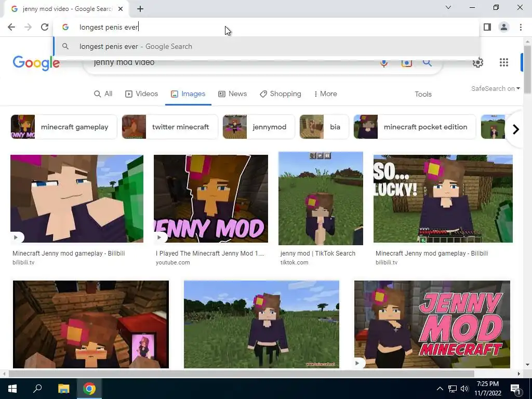This screenshot has width=532, height=399.
Task: Open File Explorer from the taskbar
Action: coord(63,389)
